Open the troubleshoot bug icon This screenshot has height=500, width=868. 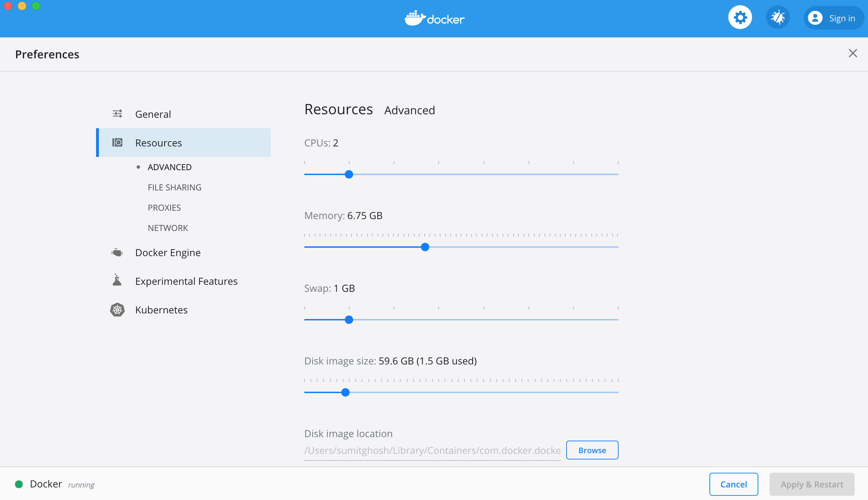click(778, 17)
